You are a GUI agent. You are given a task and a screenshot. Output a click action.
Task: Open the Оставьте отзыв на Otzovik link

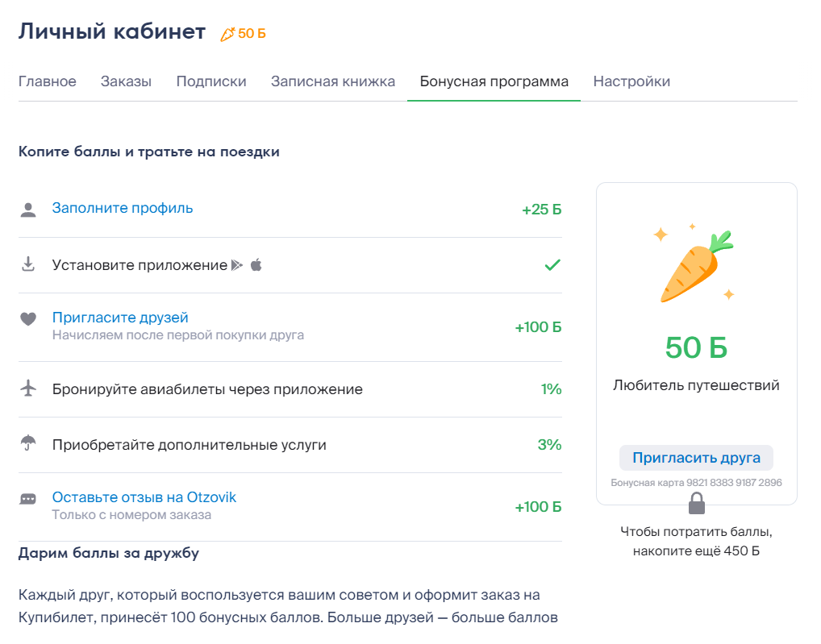point(144,497)
